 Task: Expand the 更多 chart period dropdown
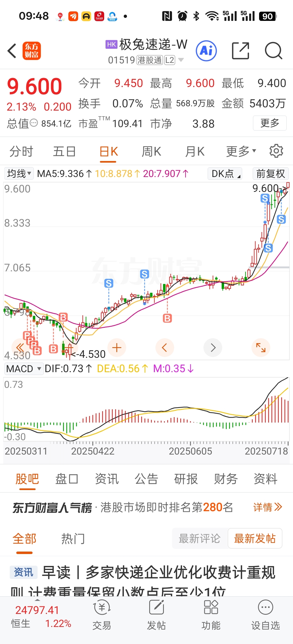coord(241,151)
